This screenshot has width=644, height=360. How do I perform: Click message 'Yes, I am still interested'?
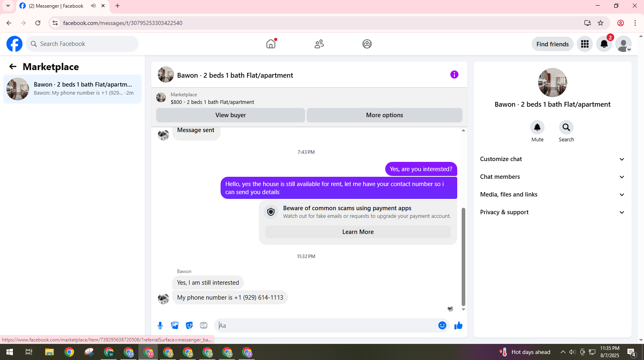point(208,283)
